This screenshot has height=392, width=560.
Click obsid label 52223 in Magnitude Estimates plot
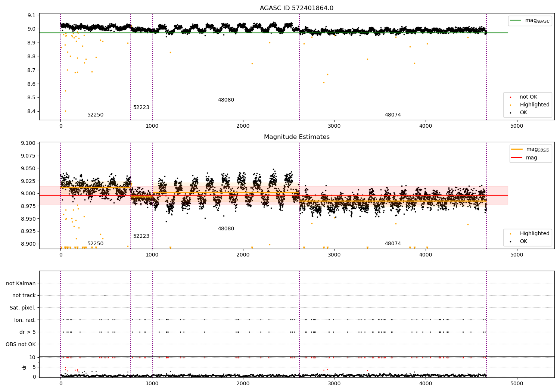[x=141, y=236]
